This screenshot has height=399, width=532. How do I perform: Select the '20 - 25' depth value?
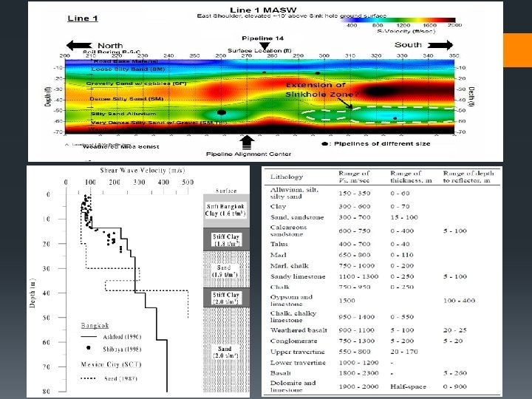point(455,330)
